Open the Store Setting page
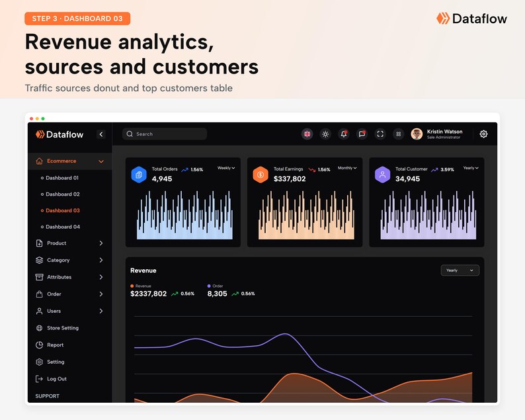 pyautogui.click(x=63, y=328)
